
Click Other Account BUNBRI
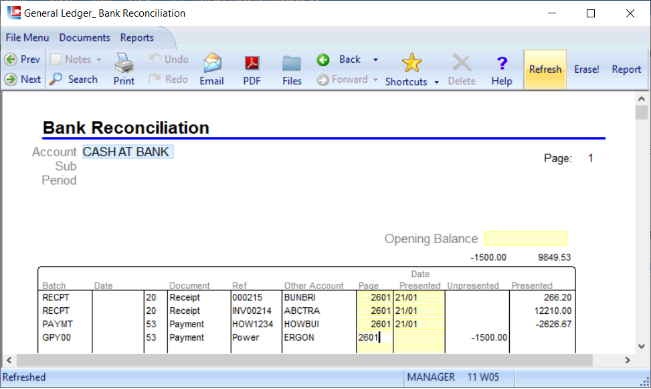(300, 297)
